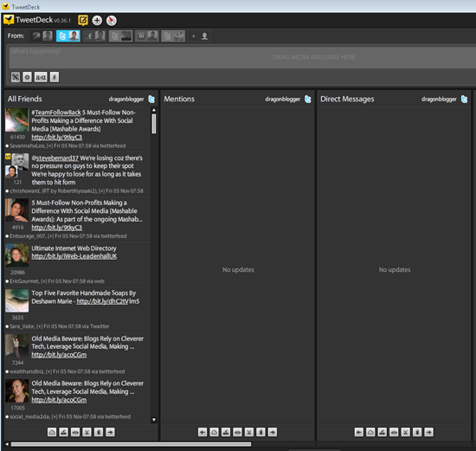Delete the All Friends column with trash icon

(99, 432)
